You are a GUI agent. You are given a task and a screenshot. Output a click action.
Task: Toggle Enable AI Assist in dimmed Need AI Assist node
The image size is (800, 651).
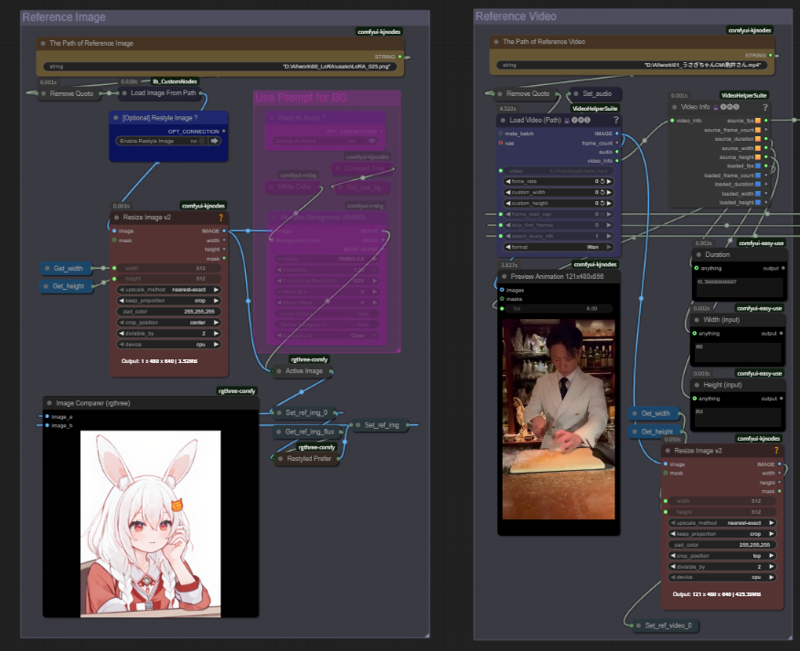[359, 141]
